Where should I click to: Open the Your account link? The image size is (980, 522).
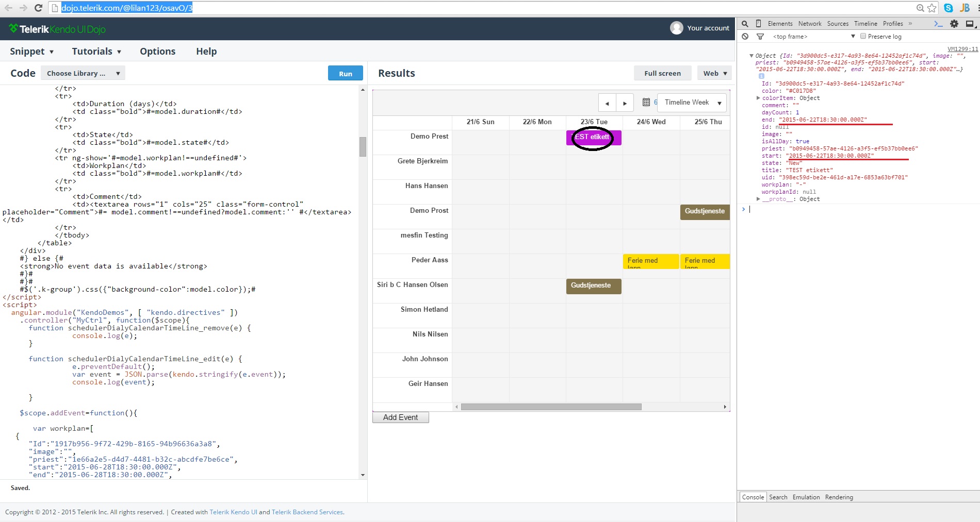tap(708, 28)
